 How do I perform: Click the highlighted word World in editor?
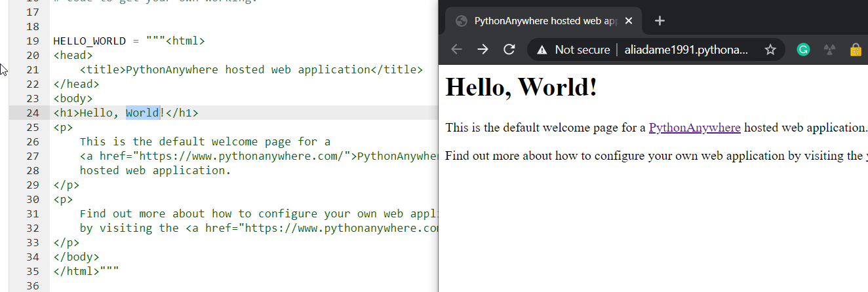click(x=142, y=113)
